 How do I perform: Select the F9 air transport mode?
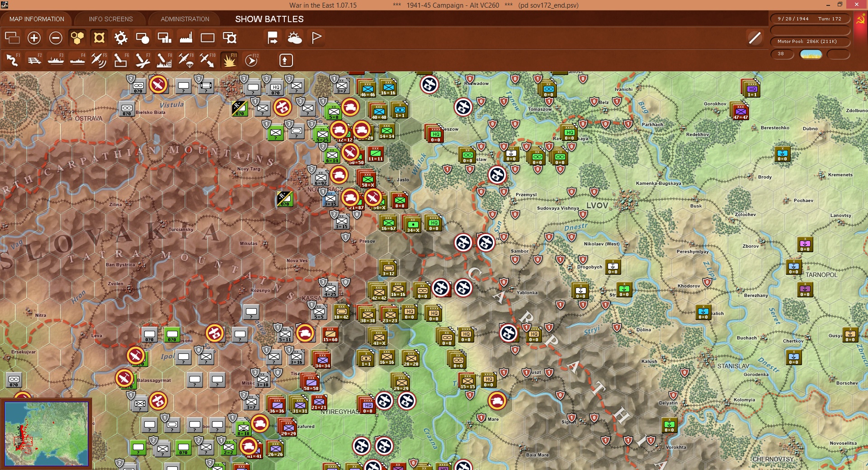coord(186,60)
